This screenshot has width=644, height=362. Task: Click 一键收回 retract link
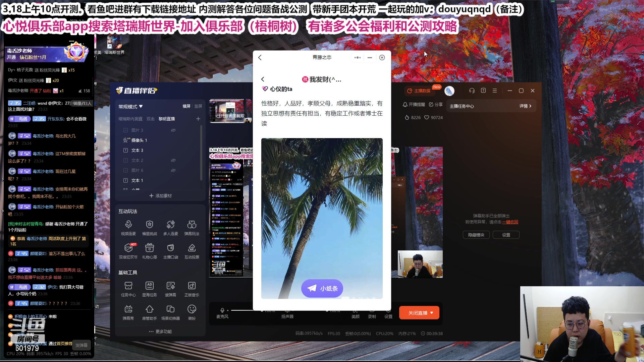pyautogui.click(x=510, y=222)
